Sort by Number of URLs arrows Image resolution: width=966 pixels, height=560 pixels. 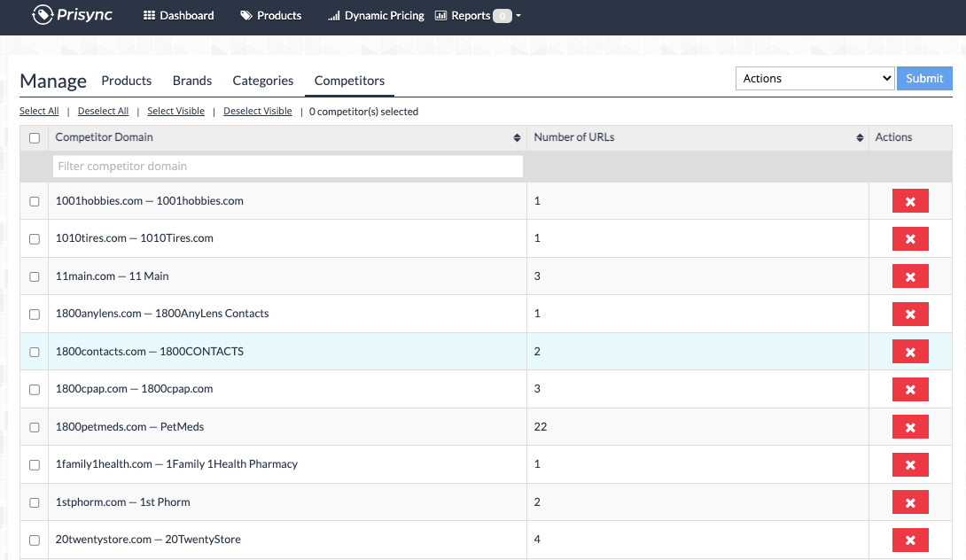point(860,138)
